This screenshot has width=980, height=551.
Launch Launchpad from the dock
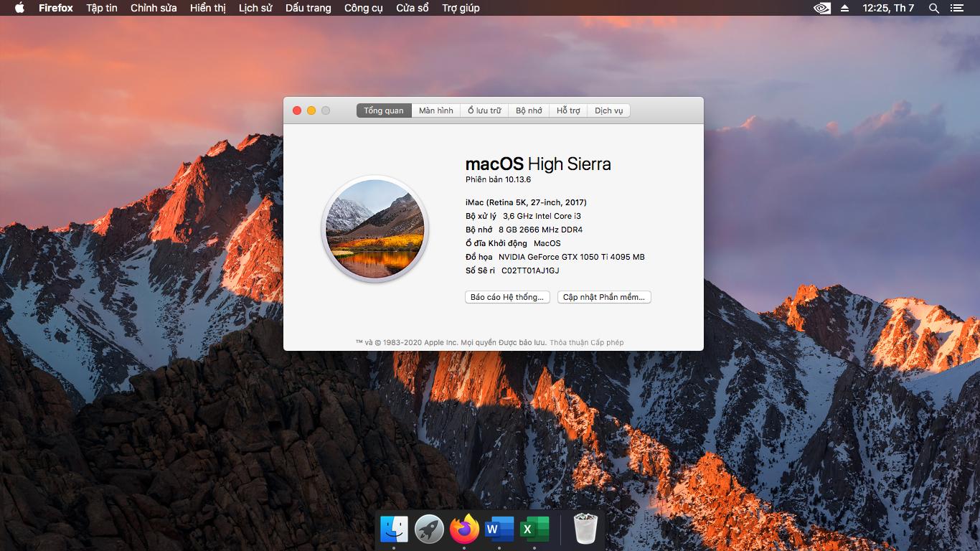point(429,529)
